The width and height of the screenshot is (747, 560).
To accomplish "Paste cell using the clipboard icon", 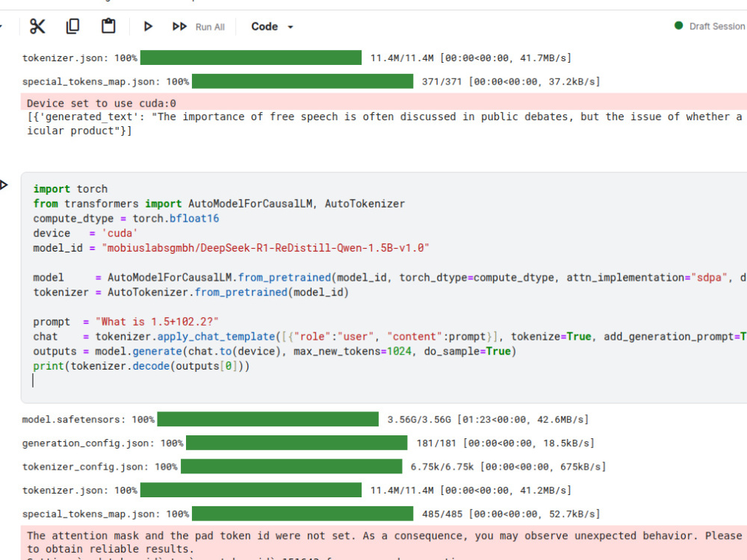I will [108, 26].
